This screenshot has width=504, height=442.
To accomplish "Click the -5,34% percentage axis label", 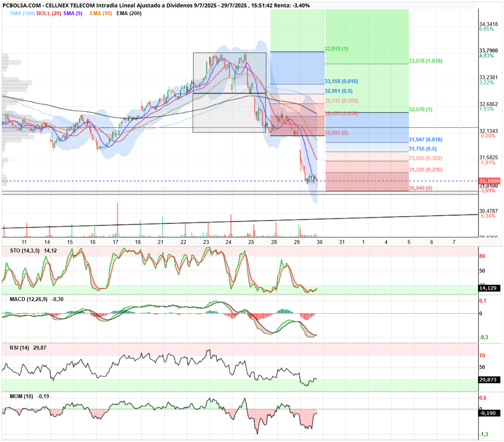I will (x=487, y=216).
